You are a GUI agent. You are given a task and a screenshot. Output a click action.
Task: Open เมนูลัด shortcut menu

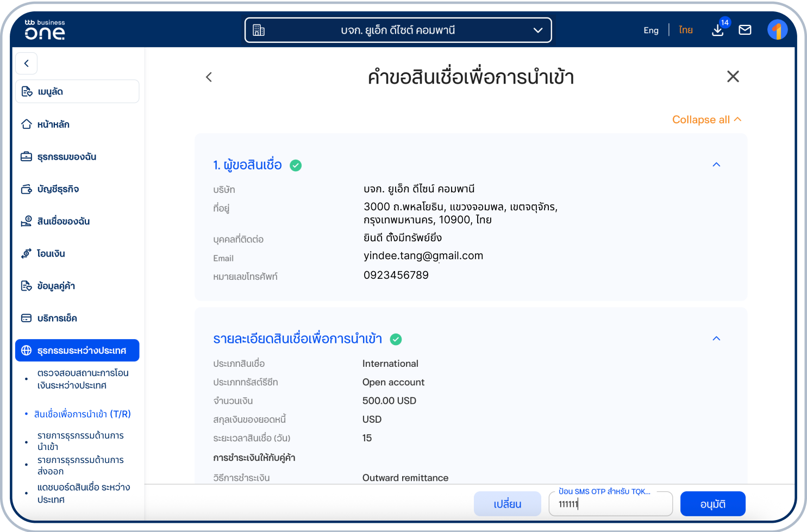coord(77,91)
